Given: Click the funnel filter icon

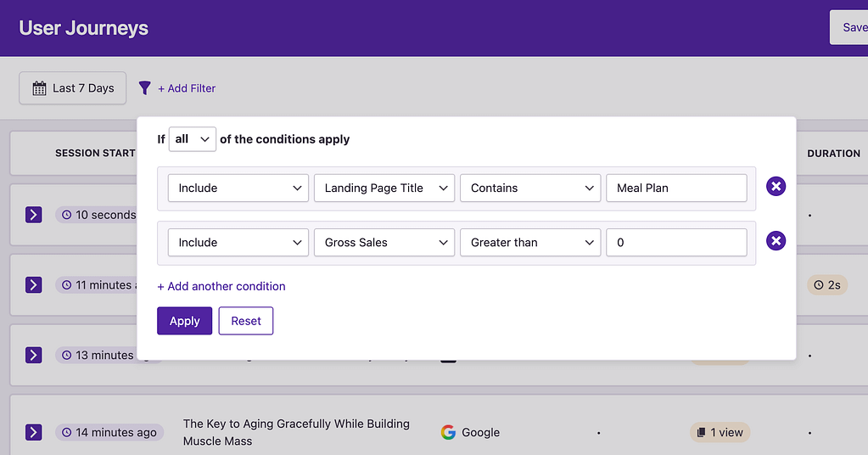Looking at the screenshot, I should tap(144, 88).
